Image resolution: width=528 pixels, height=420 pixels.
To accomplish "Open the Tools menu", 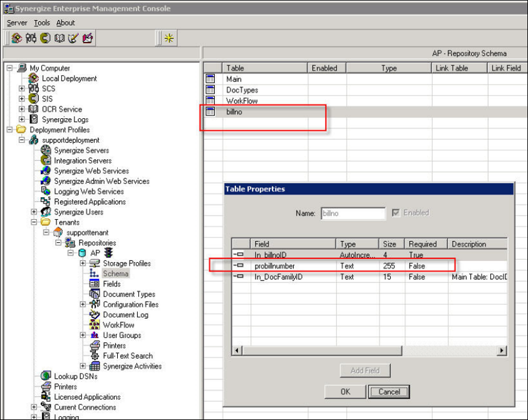I will click(x=42, y=23).
